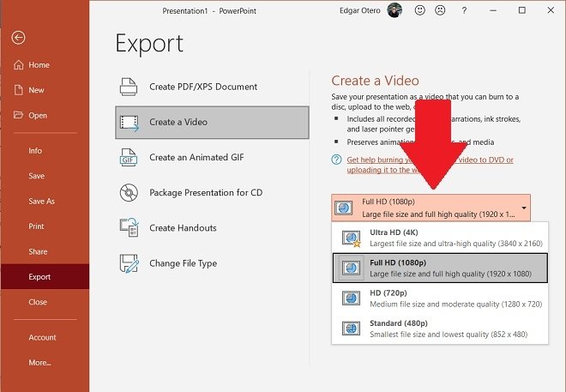Click the Standard (480p) quality icon
This screenshot has width=566, height=392.
[x=351, y=329]
